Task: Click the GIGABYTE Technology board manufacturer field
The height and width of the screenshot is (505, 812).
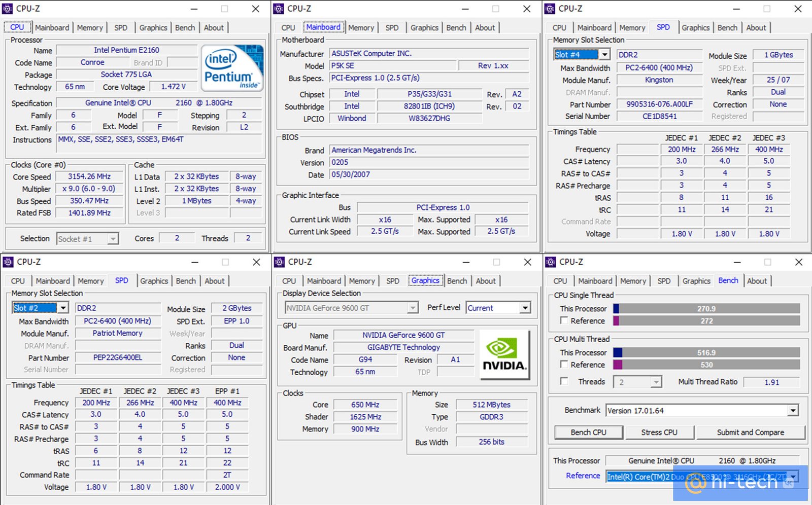Action: [404, 347]
